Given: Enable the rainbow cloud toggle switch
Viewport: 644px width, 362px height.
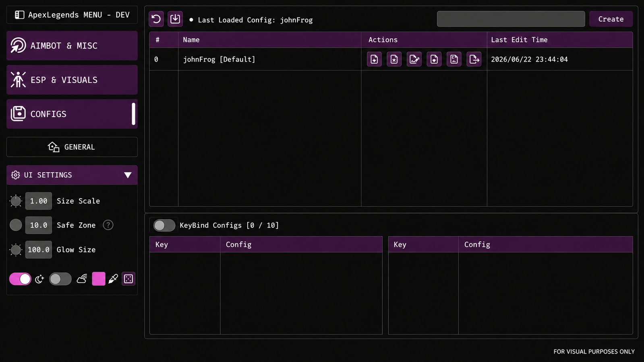Looking at the screenshot, I should point(60,279).
